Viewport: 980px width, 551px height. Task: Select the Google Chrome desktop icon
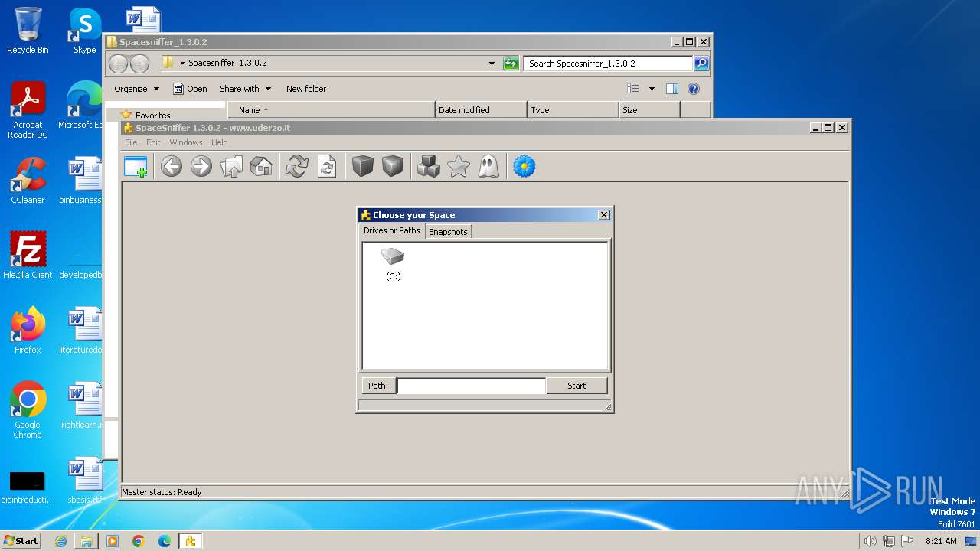(x=28, y=410)
